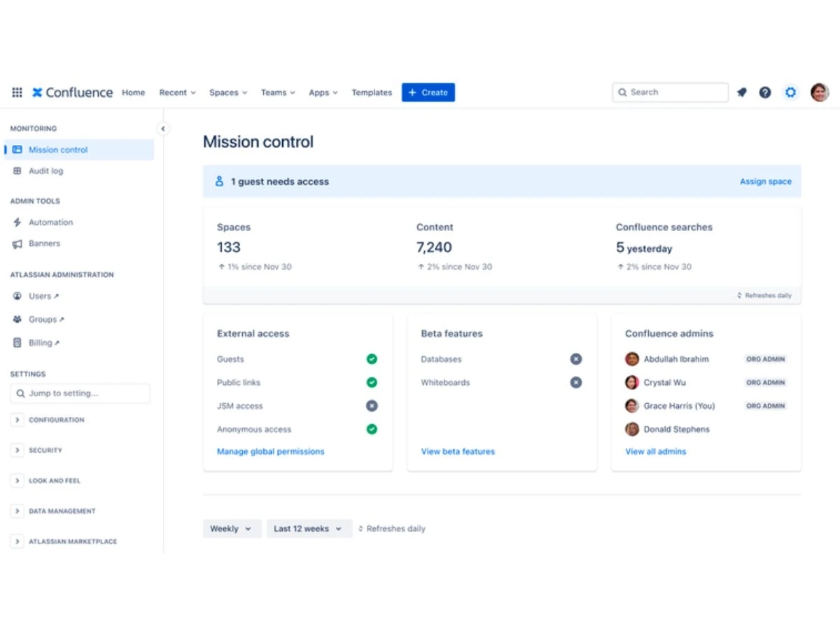The image size is (840, 630).
Task: Open the View beta features link
Action: click(x=458, y=451)
